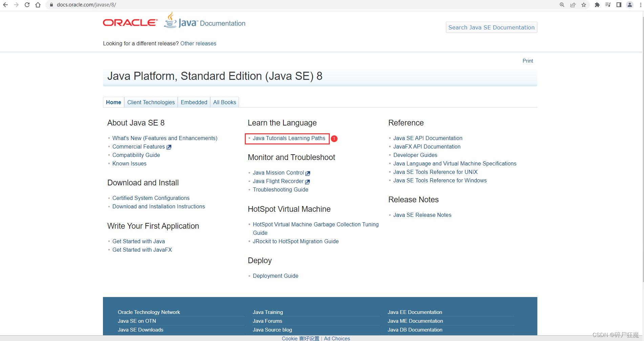The image size is (644, 341).
Task: Toggle the browser side panel icon
Action: [x=619, y=5]
